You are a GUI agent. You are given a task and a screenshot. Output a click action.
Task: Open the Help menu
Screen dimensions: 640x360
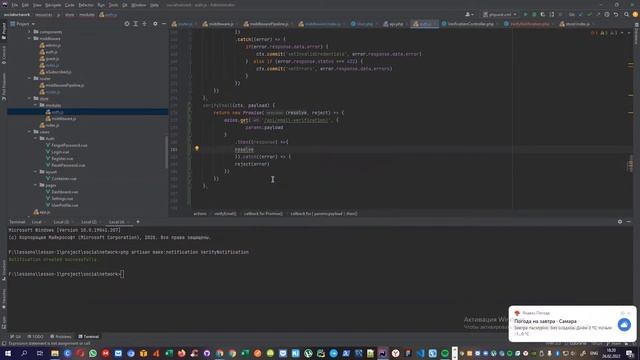coord(154,5)
